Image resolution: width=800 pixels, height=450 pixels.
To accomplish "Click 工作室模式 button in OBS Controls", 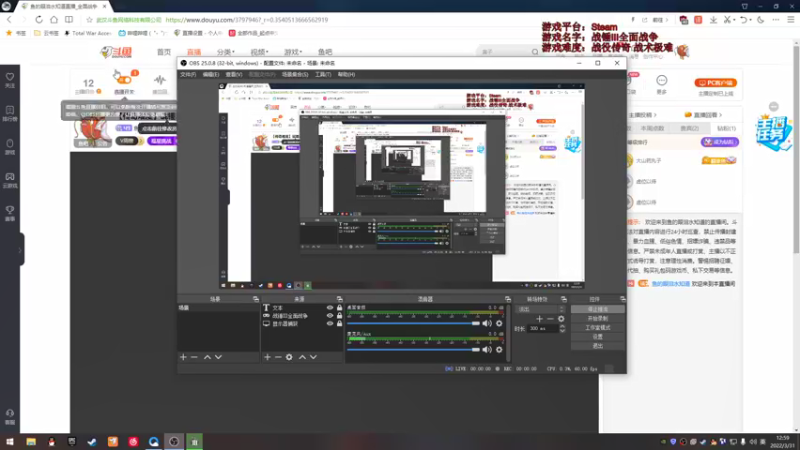I will click(x=597, y=328).
